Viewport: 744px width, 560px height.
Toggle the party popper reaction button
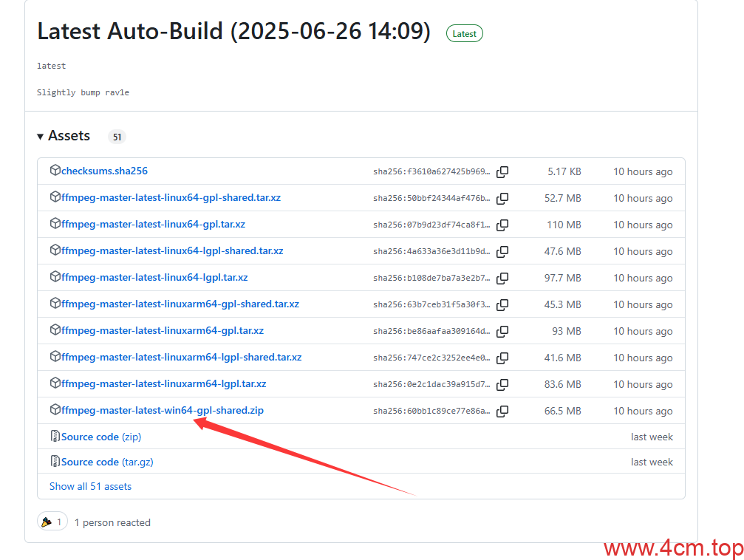52,522
